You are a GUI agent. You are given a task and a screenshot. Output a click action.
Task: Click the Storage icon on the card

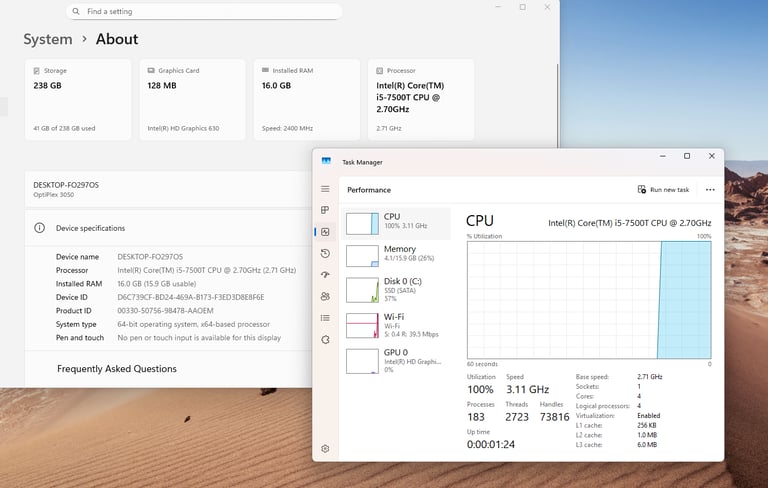[37, 71]
